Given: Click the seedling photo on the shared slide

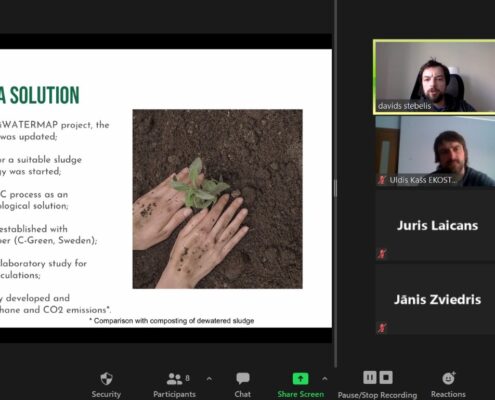Looking at the screenshot, I should (218, 199).
